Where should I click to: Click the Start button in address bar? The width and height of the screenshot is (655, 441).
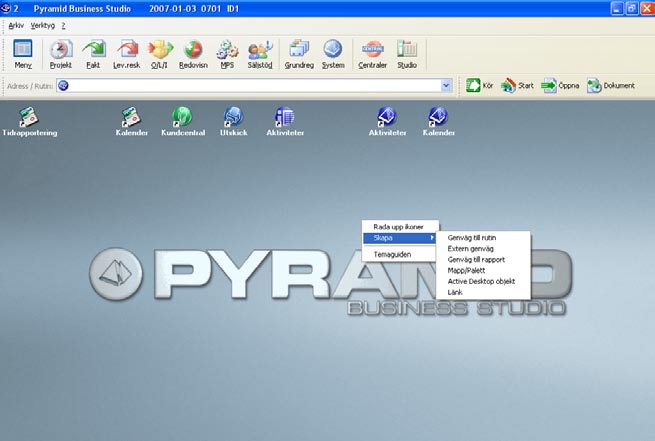(517, 86)
